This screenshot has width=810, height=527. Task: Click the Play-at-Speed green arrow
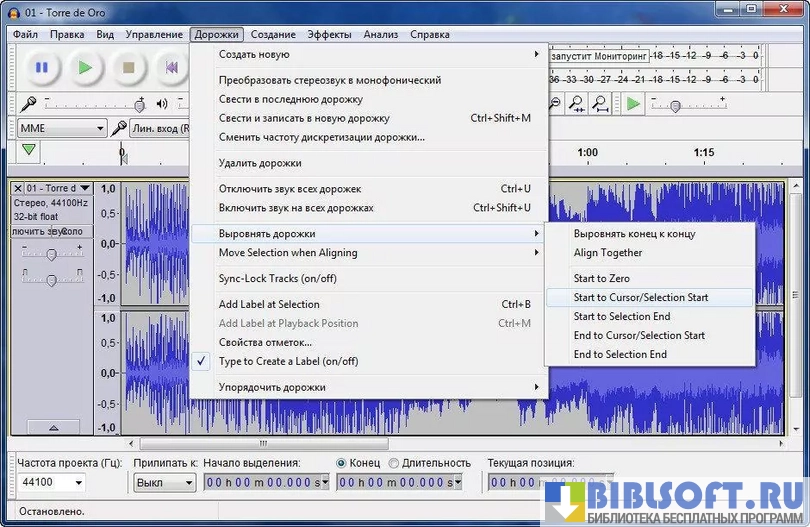632,103
